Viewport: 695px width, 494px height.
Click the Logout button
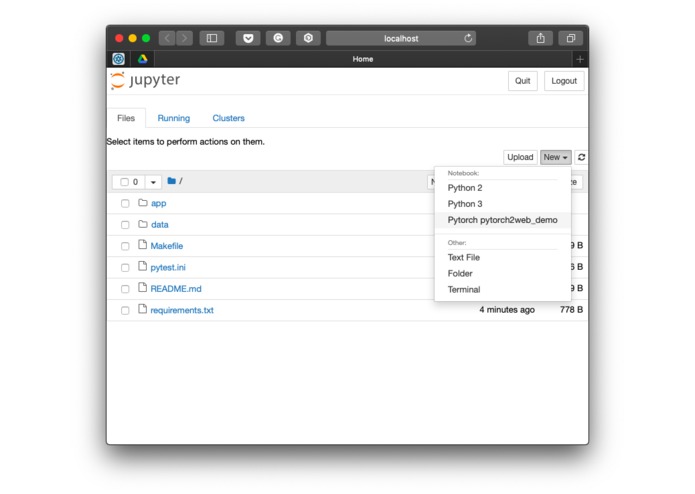coord(564,81)
